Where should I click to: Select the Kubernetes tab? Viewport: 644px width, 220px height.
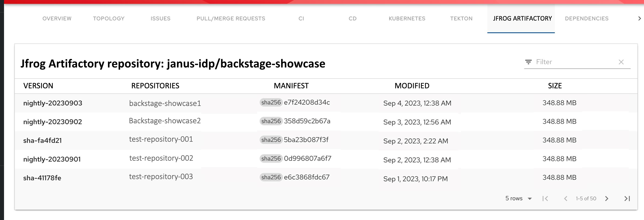point(407,18)
